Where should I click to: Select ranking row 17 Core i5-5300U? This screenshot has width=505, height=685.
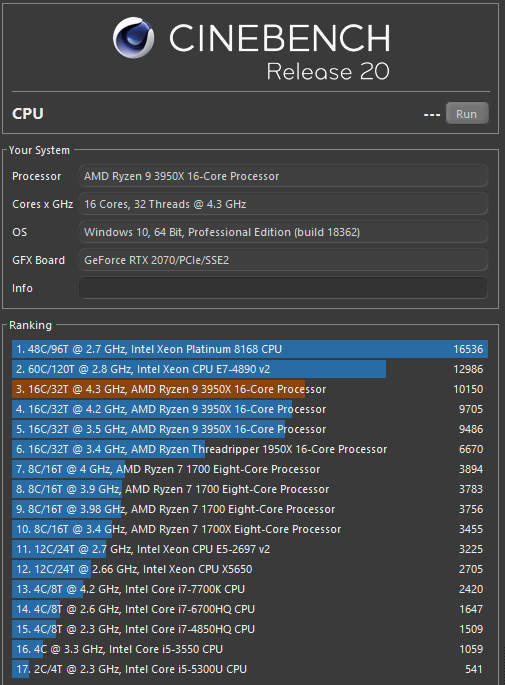point(250,669)
